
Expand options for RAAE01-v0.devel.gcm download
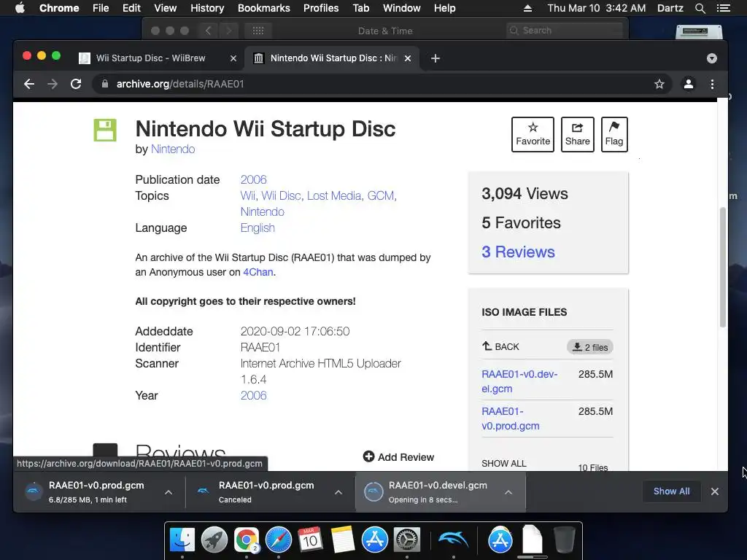click(508, 492)
